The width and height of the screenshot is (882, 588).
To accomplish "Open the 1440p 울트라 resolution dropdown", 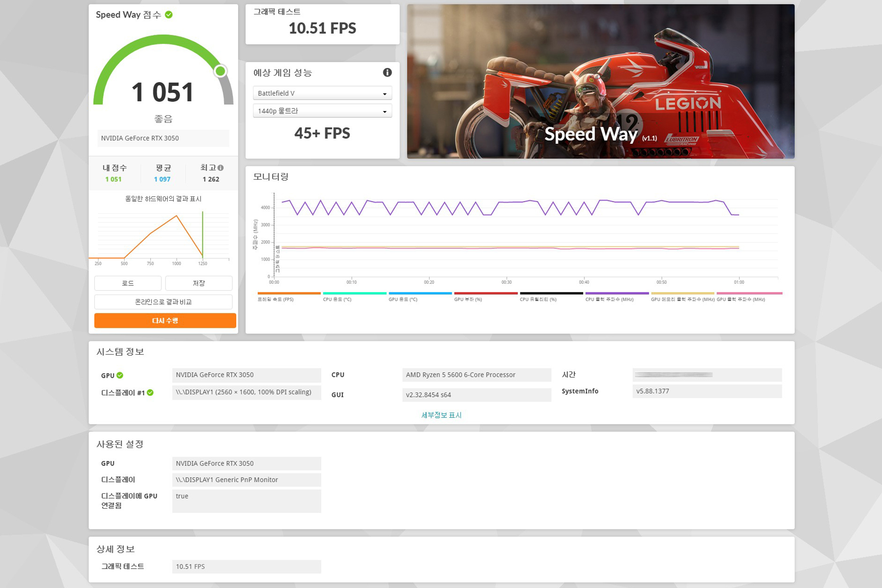I will (x=322, y=111).
